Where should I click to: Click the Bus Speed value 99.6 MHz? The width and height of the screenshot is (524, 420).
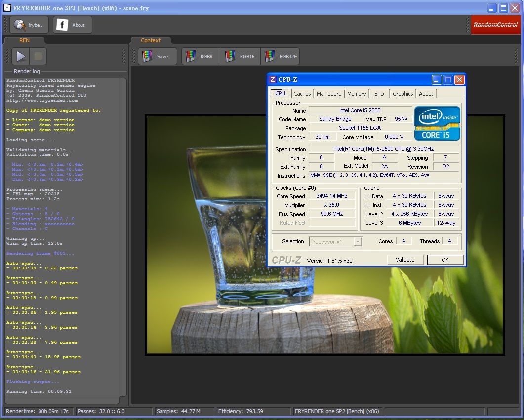[332, 214]
